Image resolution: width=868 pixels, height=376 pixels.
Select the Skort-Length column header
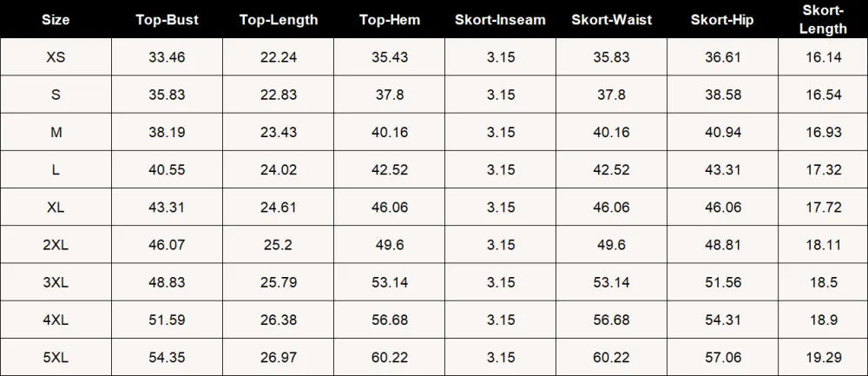[823, 19]
